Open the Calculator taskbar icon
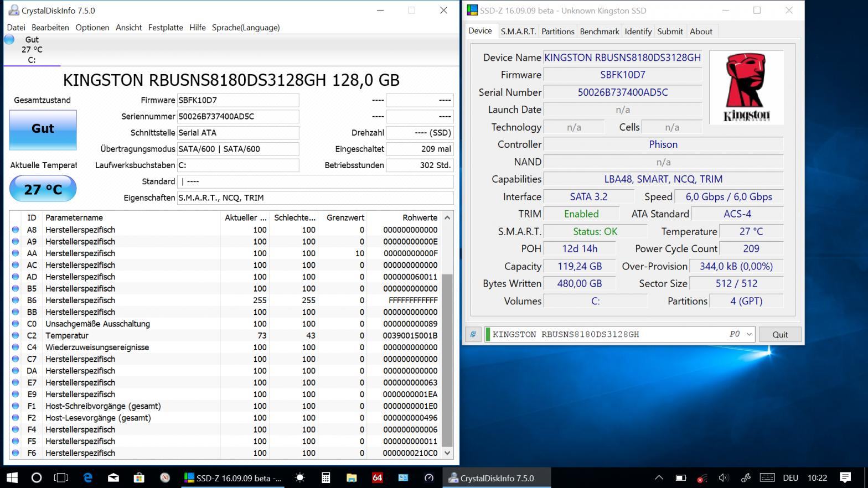Viewport: 868px width, 488px height. tap(326, 477)
